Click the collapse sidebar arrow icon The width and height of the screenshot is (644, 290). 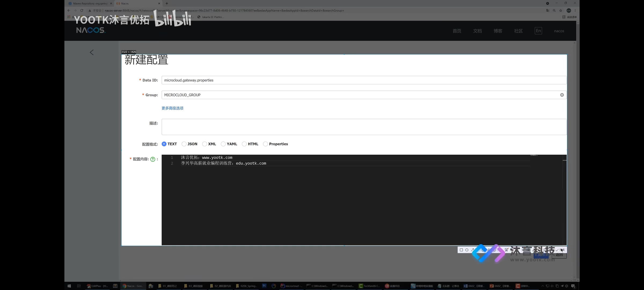point(92,52)
